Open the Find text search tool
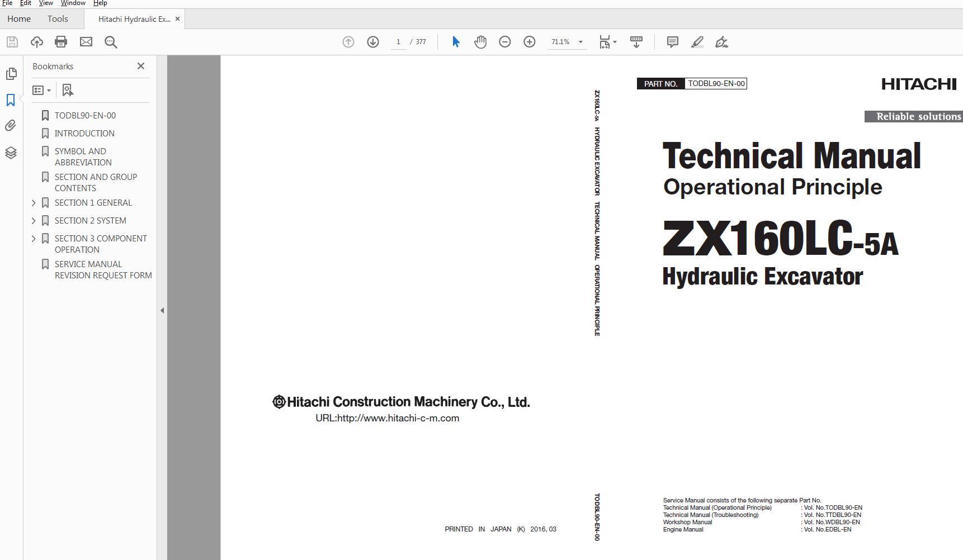This screenshot has height=560, width=963. pos(111,42)
